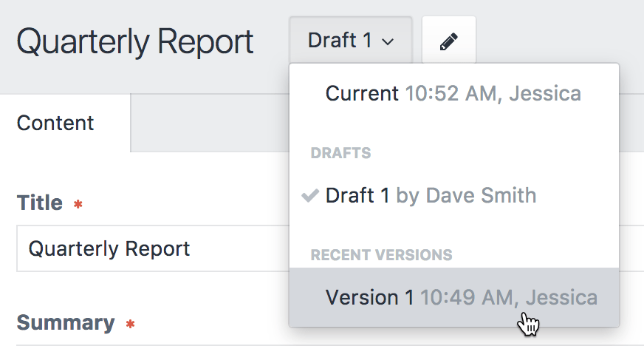This screenshot has width=644, height=346.
Task: Select Current 10:52 AM, Jessica entry
Action: 454,93
